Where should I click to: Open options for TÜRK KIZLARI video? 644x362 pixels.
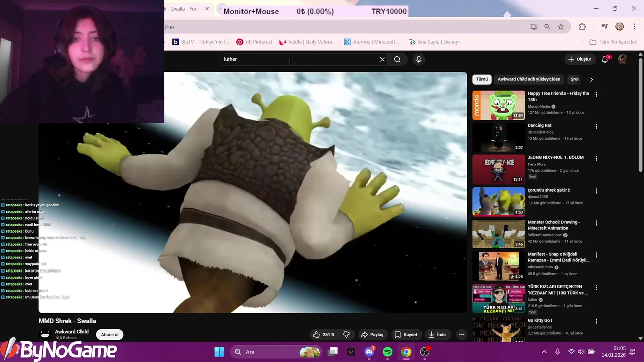coord(596,288)
